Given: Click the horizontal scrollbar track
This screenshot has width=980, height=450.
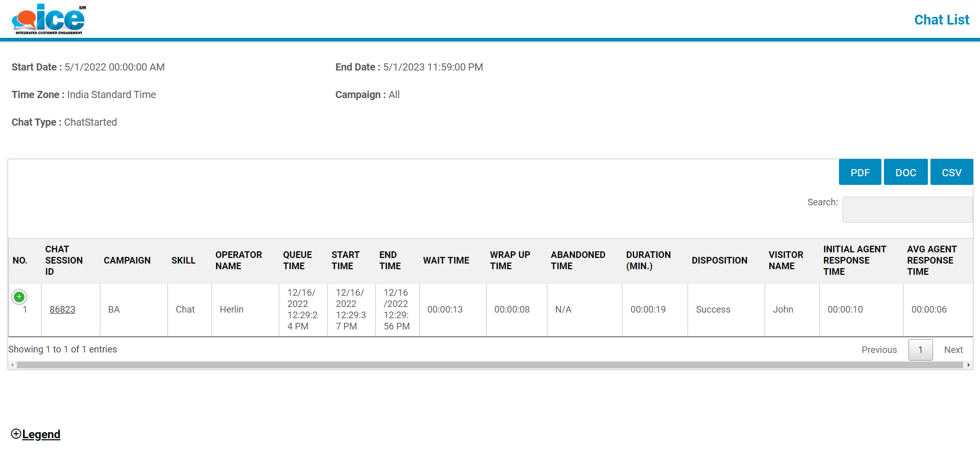Looking at the screenshot, I should coord(489,365).
